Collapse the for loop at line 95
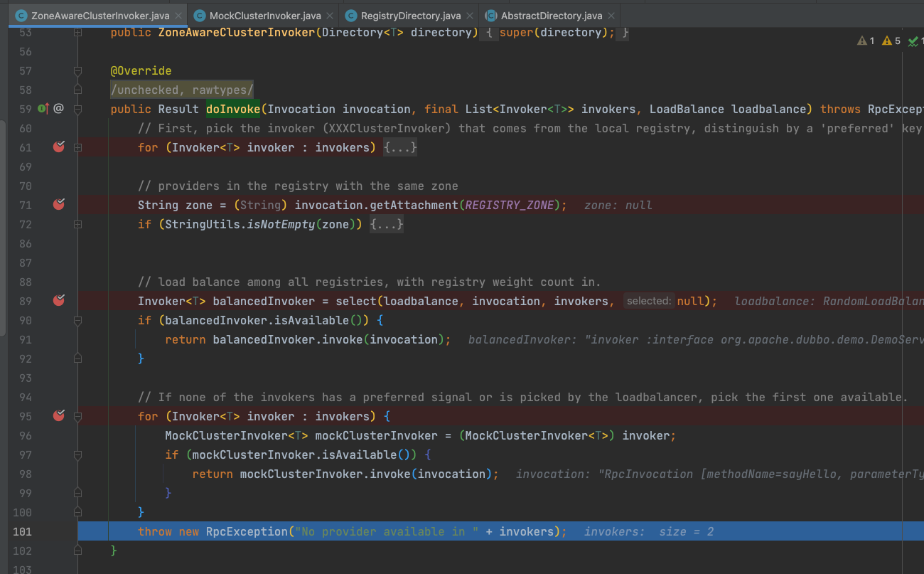This screenshot has height=574, width=924. 78,417
